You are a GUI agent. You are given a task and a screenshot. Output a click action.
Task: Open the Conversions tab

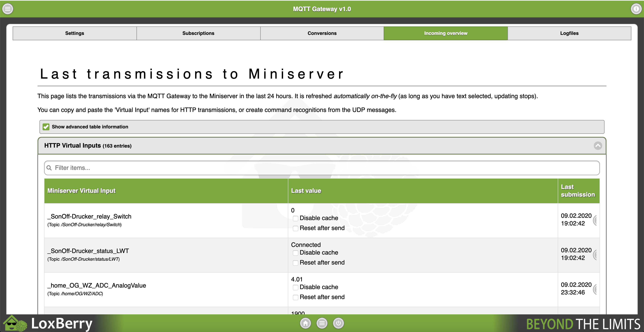tap(322, 33)
